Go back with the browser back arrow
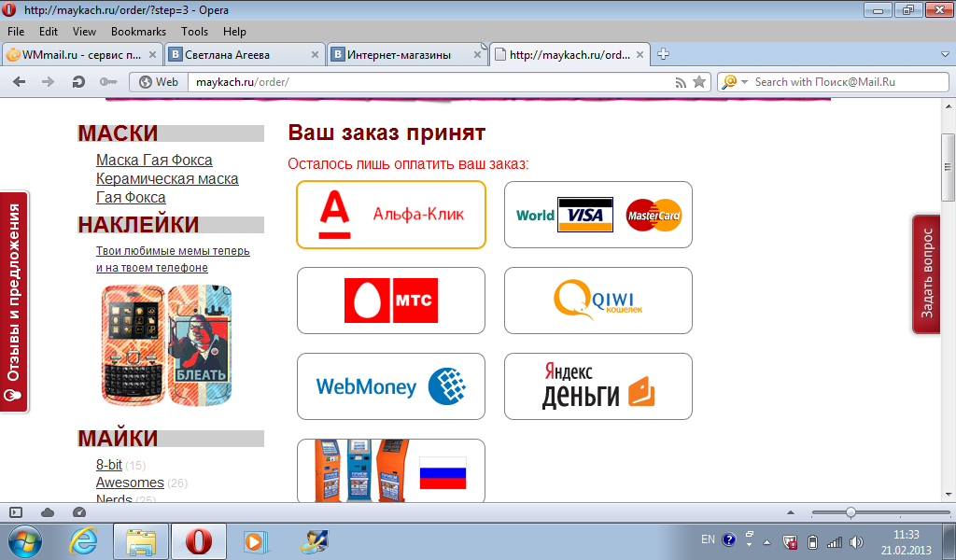The height and width of the screenshot is (560, 956). click(19, 81)
